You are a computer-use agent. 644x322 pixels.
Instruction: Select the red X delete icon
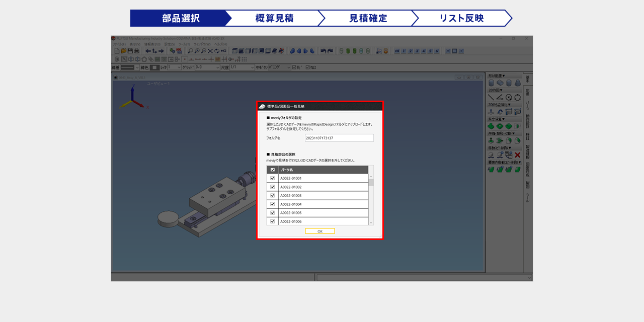(x=517, y=155)
